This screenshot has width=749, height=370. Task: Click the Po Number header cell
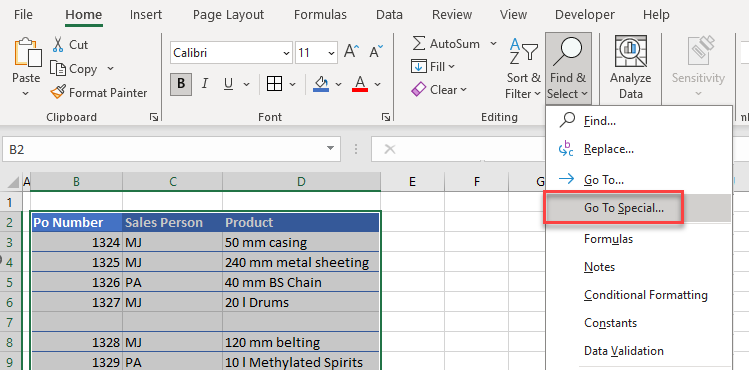[x=77, y=222]
